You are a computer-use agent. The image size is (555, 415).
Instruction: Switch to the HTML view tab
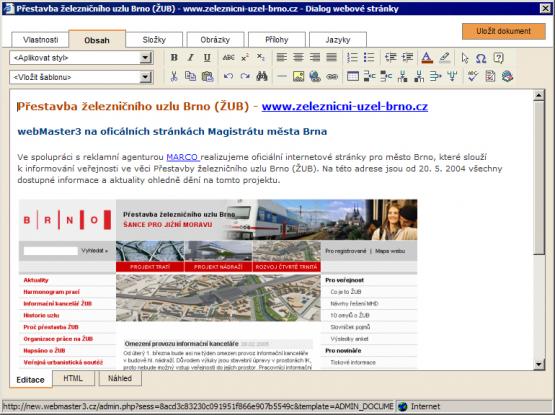(73, 378)
